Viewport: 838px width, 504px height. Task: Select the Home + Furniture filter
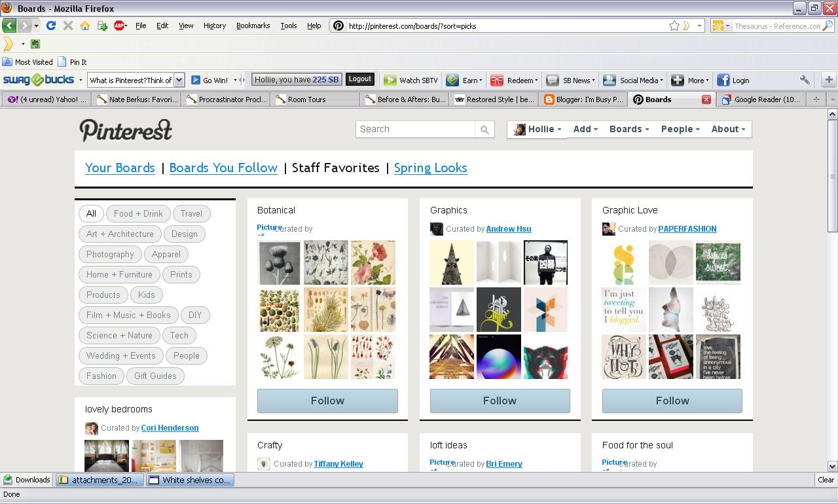coord(119,275)
